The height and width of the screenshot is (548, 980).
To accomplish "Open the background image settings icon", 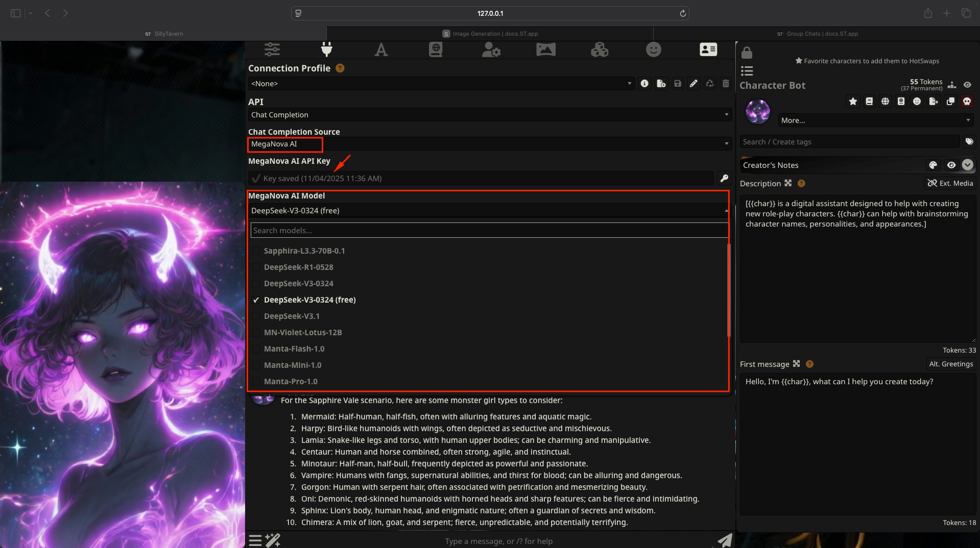I will (545, 49).
